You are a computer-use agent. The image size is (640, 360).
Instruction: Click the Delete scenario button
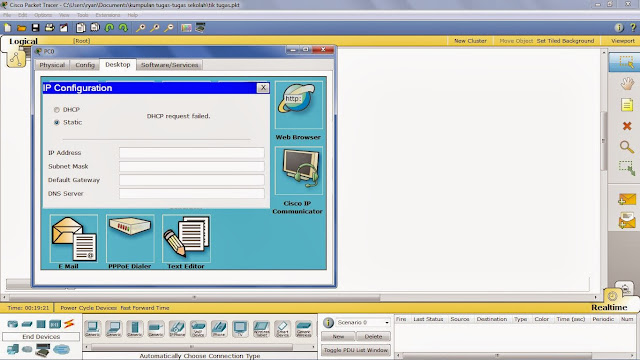[373, 336]
